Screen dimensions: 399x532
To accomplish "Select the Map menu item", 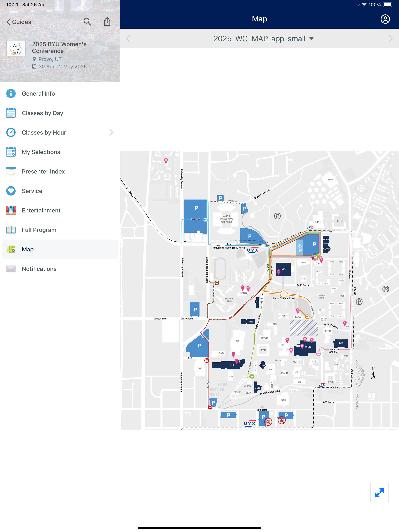I will (x=28, y=249).
